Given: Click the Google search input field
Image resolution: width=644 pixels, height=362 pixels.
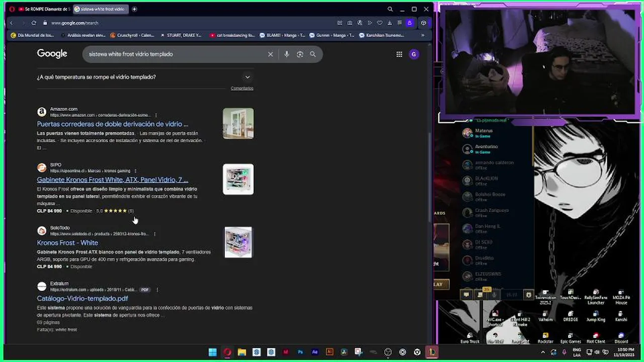Looking at the screenshot, I should [x=176, y=54].
